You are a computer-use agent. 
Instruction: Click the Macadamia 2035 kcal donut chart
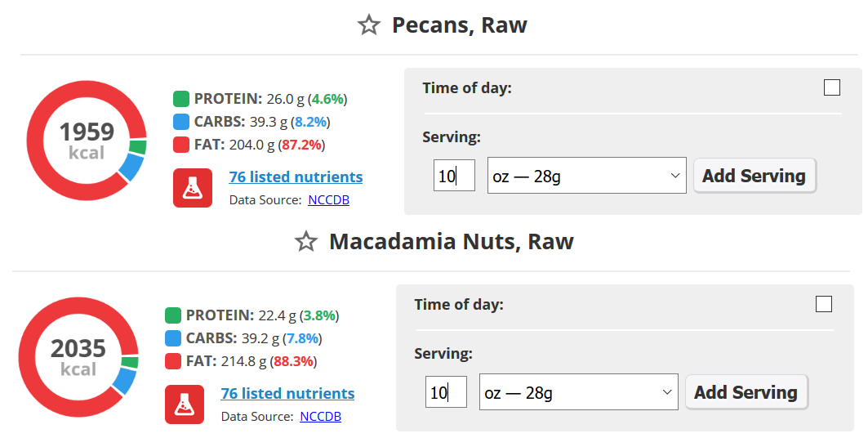[x=78, y=357]
